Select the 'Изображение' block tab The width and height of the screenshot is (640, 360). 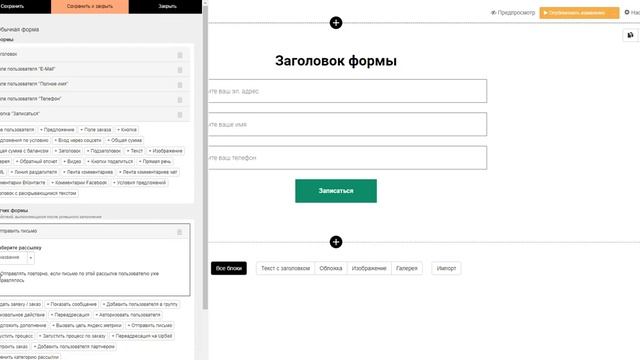click(369, 268)
